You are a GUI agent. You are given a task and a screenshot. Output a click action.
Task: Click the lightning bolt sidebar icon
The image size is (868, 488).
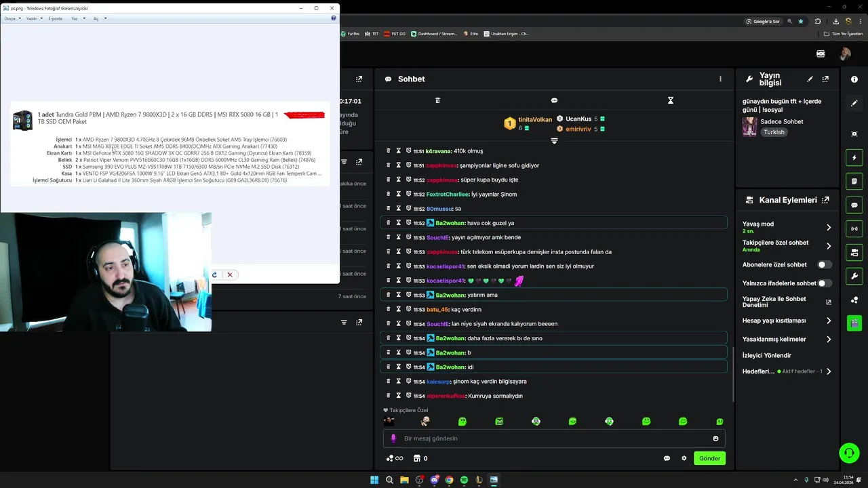click(854, 158)
